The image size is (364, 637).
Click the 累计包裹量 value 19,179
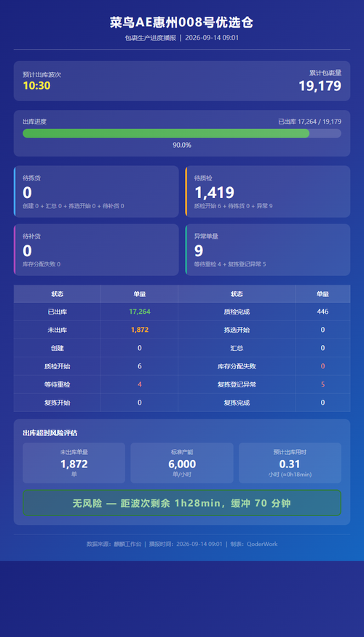pos(320,86)
